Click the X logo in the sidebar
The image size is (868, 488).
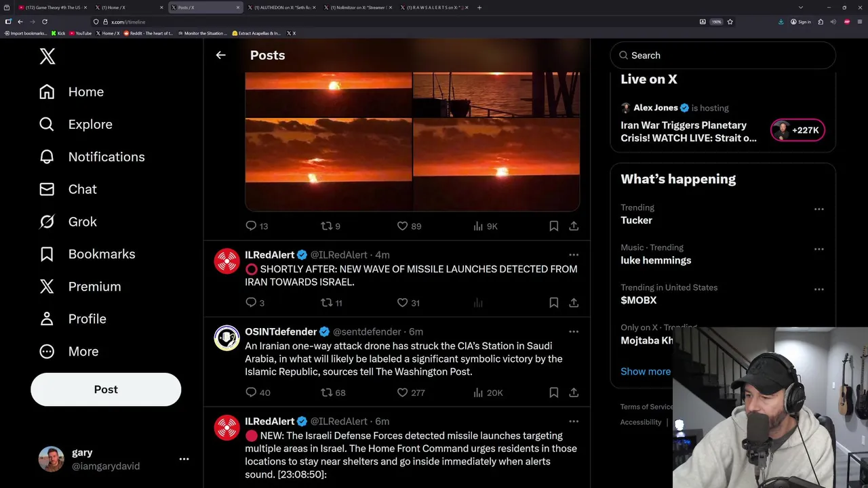(x=47, y=56)
